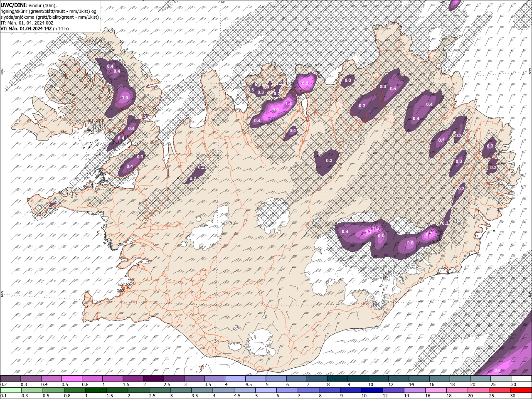Screen dimensions: 532x399
Task: Click the '0.6' value in bottom-right purple area
Action: click(x=497, y=370)
